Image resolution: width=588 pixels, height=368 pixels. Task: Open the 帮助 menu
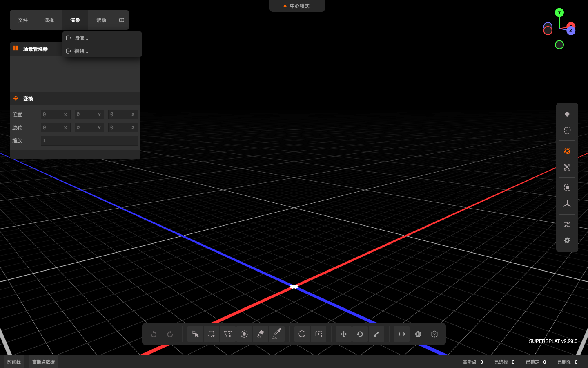point(101,20)
